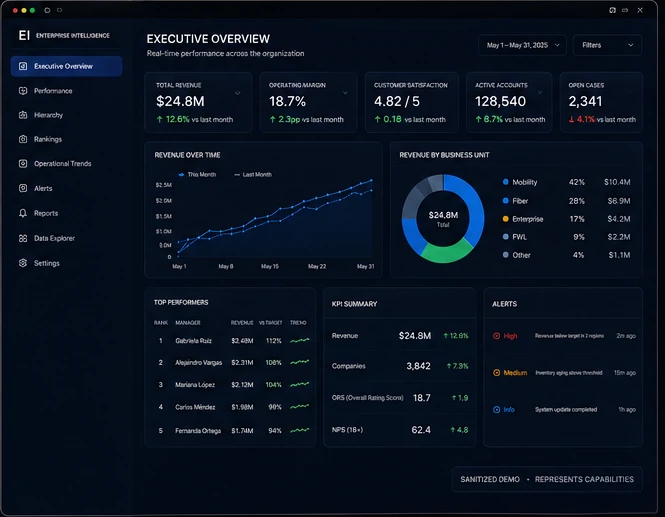
Task: Click the Rankings sidebar icon
Action: [x=23, y=139]
